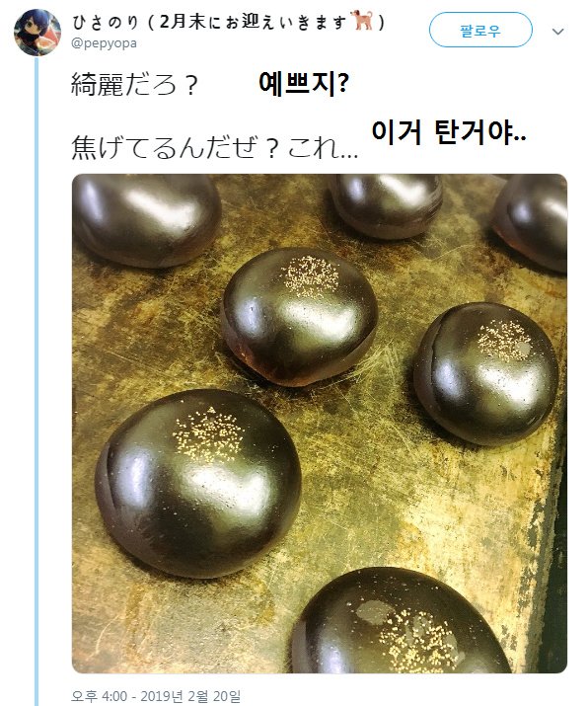Select the tweet text 綺麗だろ？
The image size is (588, 706).
pyautogui.click(x=134, y=84)
